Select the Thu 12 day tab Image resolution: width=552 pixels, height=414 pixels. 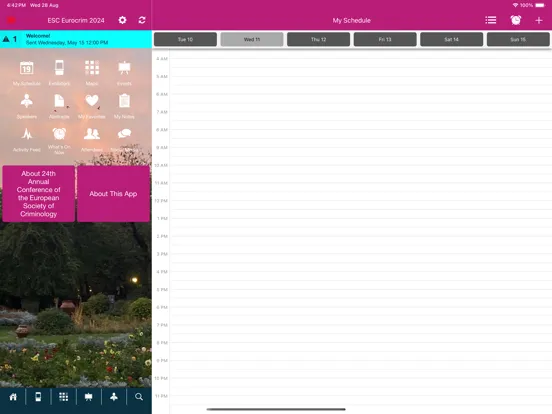coord(319,39)
